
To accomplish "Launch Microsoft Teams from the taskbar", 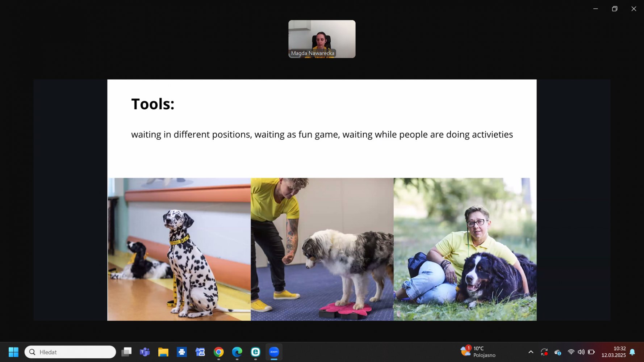I will 145,352.
